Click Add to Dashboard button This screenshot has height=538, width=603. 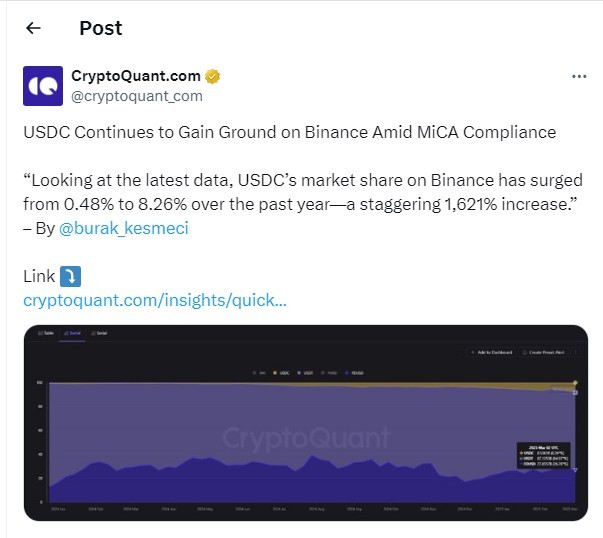tap(492, 352)
